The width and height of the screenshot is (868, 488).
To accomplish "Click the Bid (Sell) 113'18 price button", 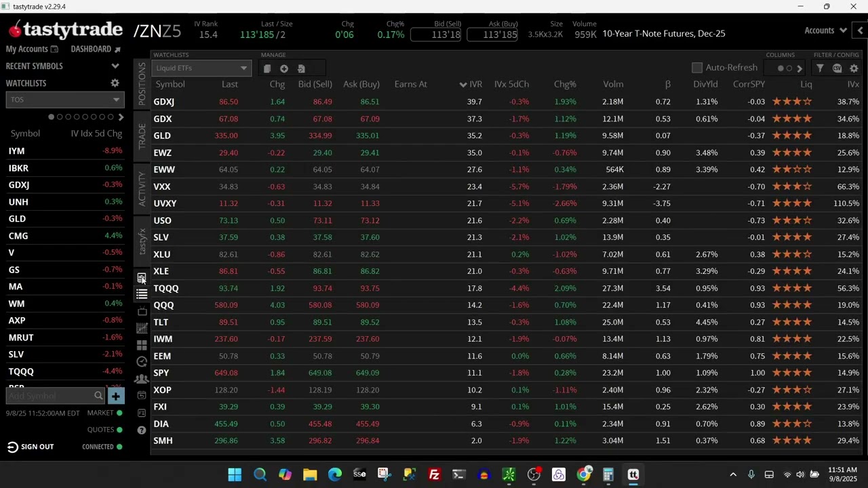I will (435, 35).
